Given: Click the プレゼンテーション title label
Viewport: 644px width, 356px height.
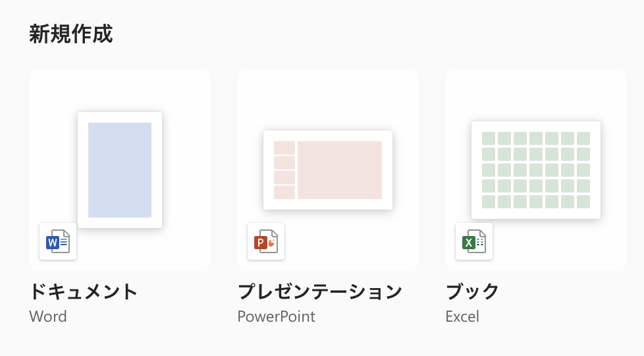Looking at the screenshot, I should [320, 291].
